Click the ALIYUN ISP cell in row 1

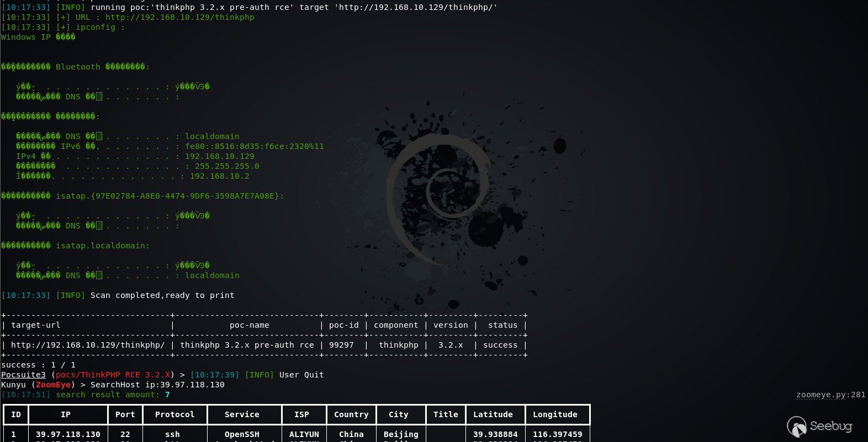point(304,434)
